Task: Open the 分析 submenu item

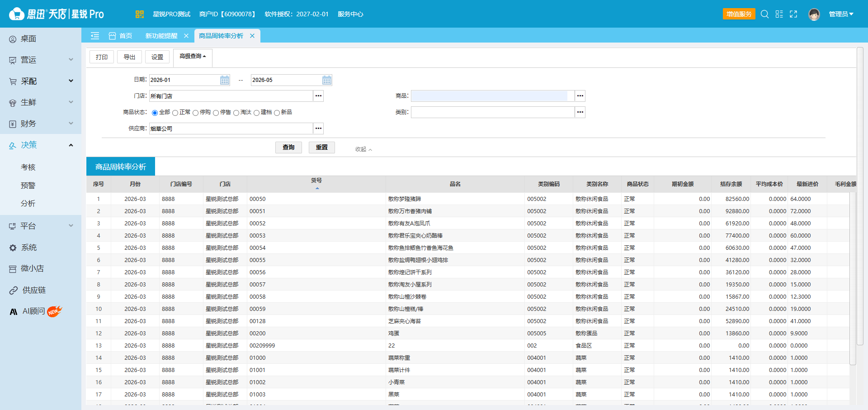Action: coord(28,204)
